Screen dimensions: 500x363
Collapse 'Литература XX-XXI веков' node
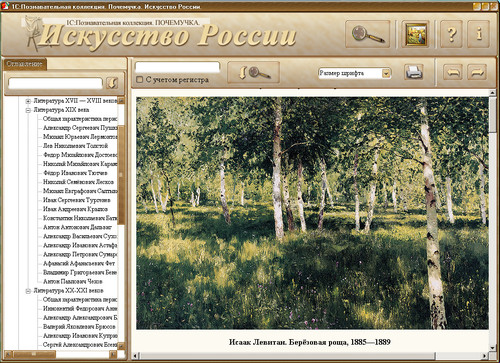click(28, 291)
